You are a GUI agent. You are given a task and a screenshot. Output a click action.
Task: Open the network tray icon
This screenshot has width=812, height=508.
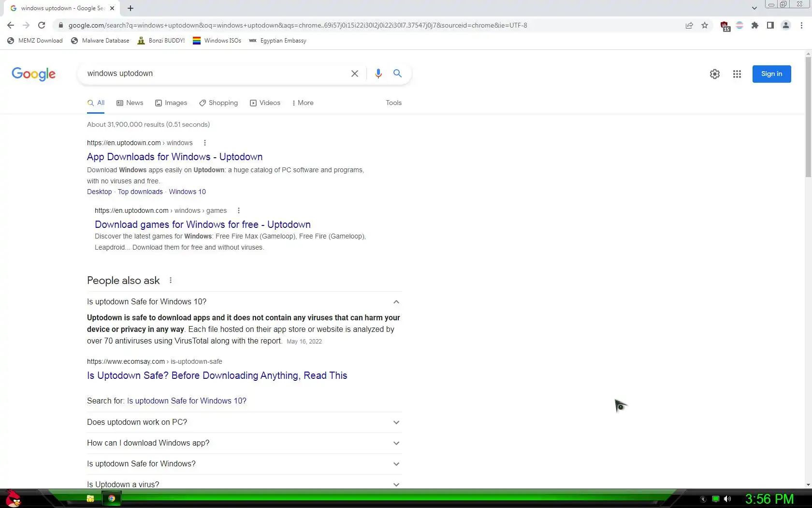point(716,499)
